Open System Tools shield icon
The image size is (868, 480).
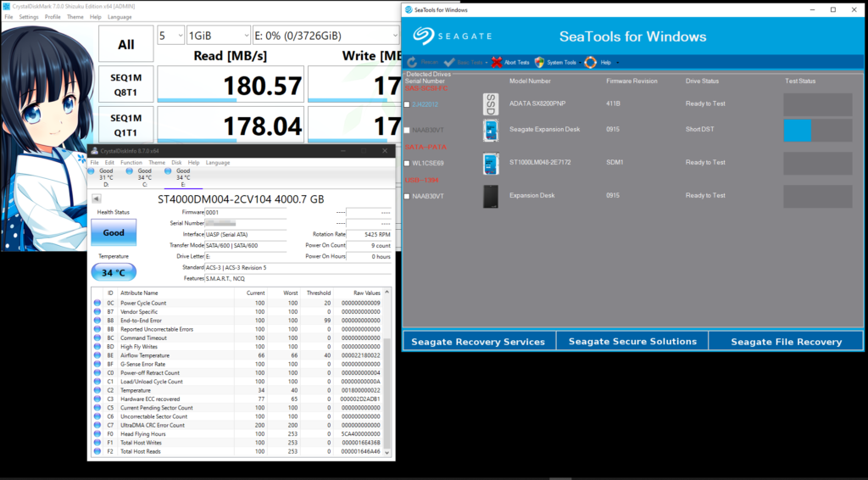point(539,63)
